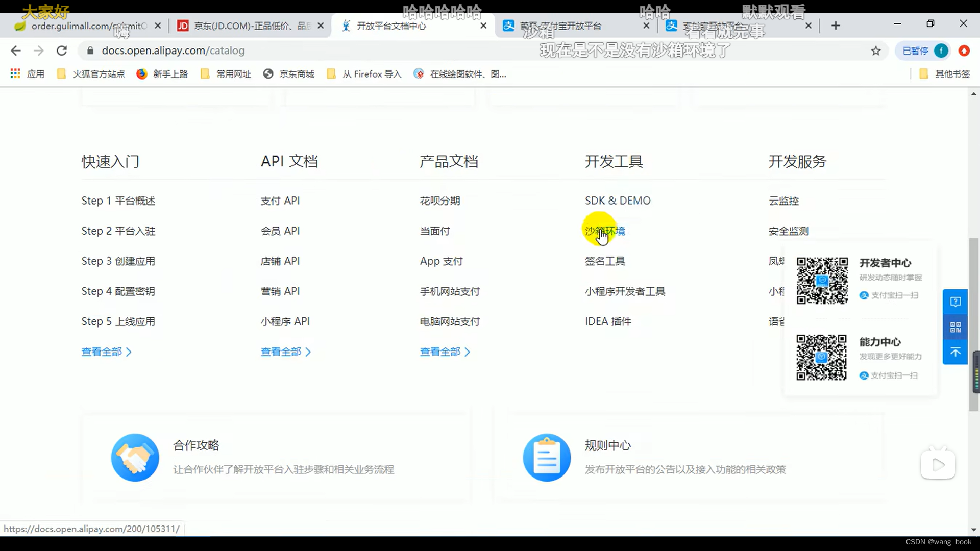The height and width of the screenshot is (551, 980).
Task: Close the JD.COM tab
Action: pyautogui.click(x=321, y=26)
